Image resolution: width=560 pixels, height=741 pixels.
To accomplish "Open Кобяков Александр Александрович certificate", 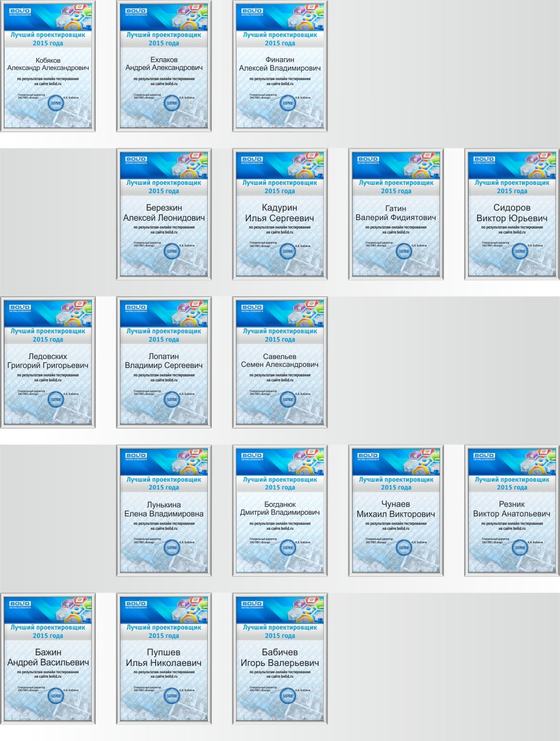I will coord(48,66).
